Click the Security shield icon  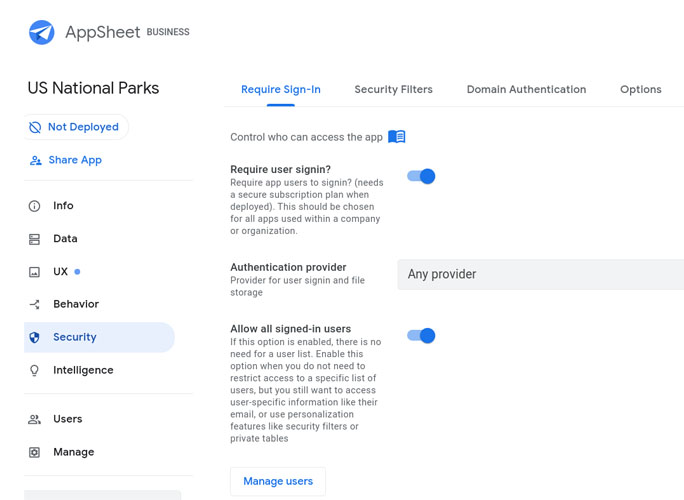[x=34, y=338]
